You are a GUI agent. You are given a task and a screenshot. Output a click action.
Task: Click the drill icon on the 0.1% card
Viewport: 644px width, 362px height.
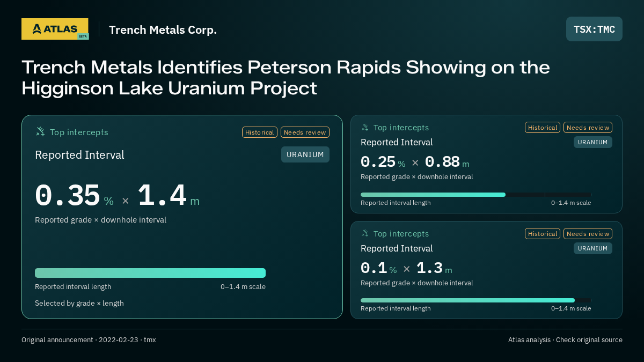[365, 234]
